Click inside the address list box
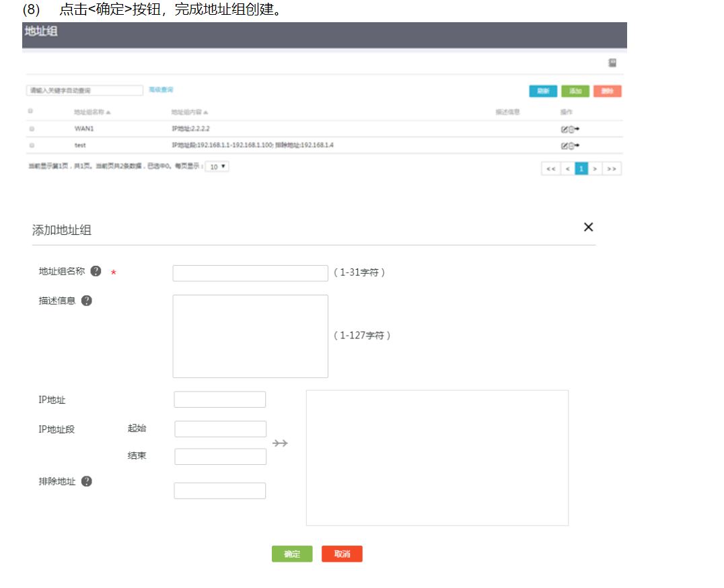 437,458
